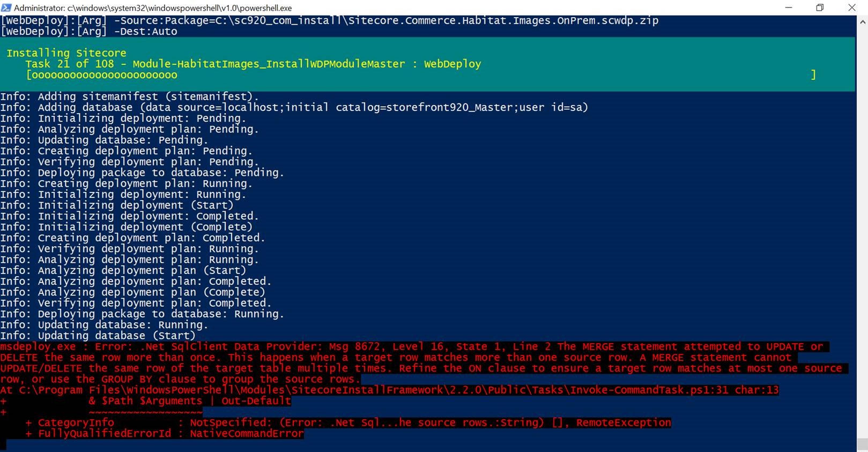Select the NativeCommandError identifier text

pyautogui.click(x=246, y=433)
